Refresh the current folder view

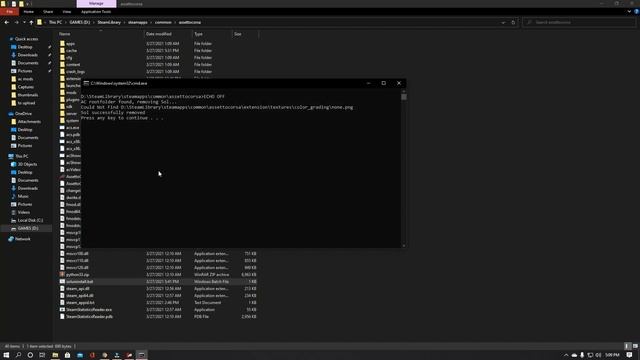513,22
